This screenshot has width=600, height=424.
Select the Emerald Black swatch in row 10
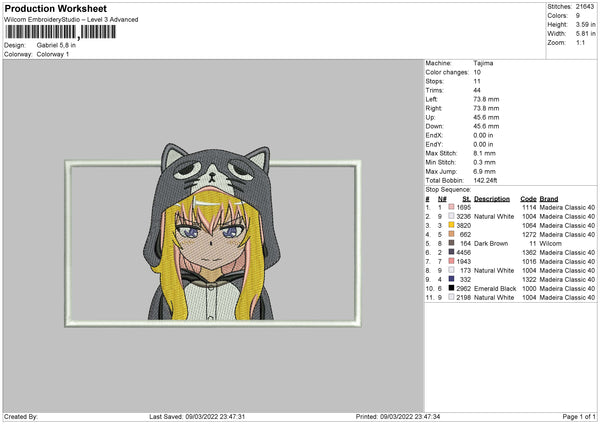click(451, 288)
